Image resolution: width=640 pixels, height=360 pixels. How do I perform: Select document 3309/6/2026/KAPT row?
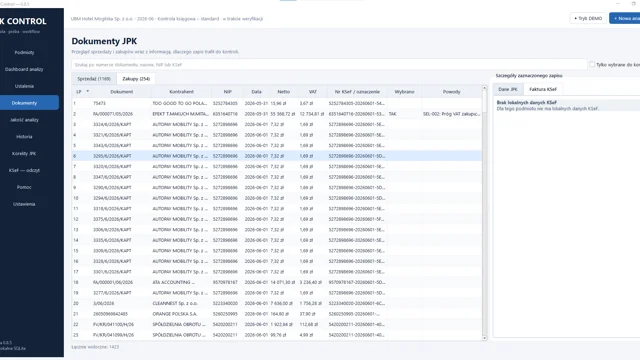click(x=277, y=251)
